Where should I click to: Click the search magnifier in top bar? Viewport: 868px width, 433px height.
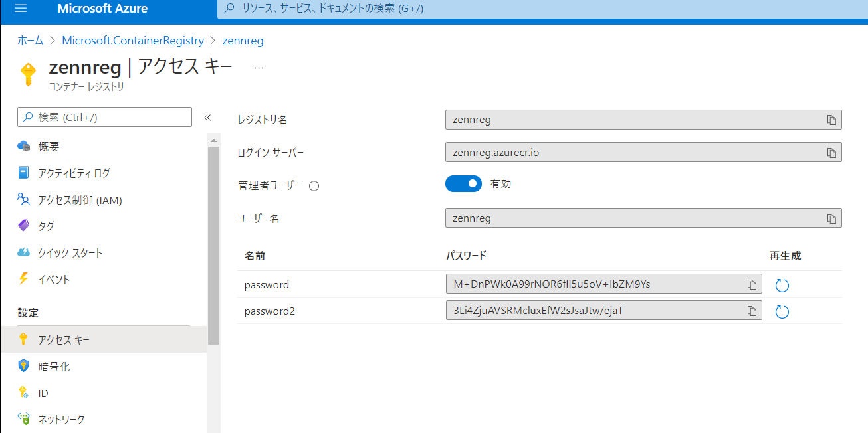(230, 9)
